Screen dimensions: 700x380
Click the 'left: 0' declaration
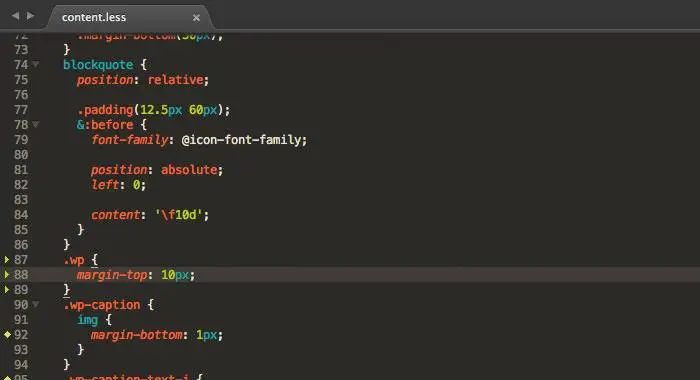pos(118,185)
